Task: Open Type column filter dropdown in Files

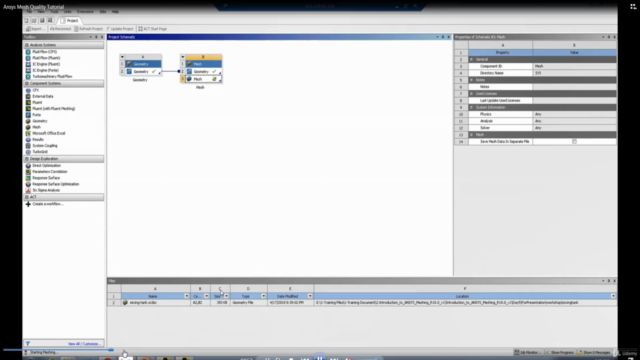Action: 263,296
